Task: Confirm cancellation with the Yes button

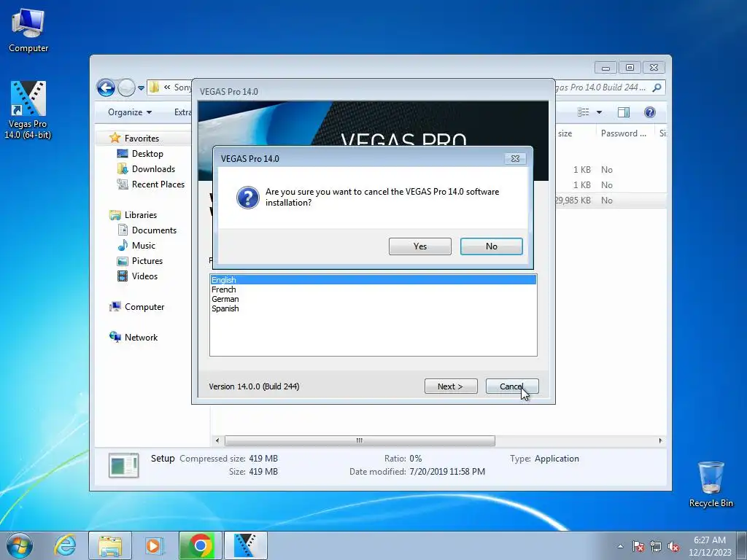Action: tap(419, 246)
